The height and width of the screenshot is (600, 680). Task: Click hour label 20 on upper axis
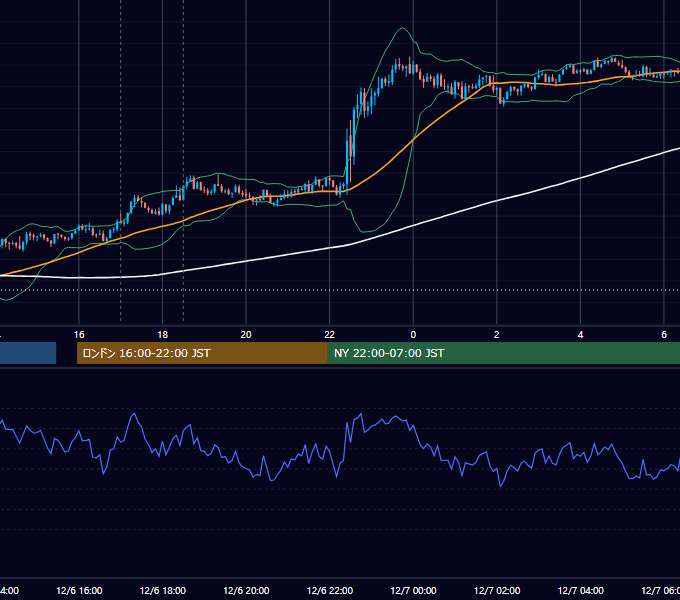[246, 335]
